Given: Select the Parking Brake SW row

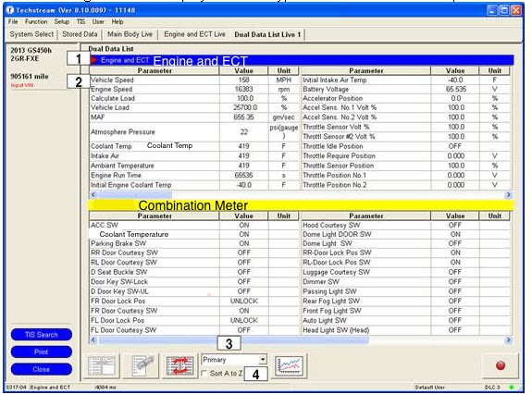Looking at the screenshot, I should pyautogui.click(x=194, y=243).
